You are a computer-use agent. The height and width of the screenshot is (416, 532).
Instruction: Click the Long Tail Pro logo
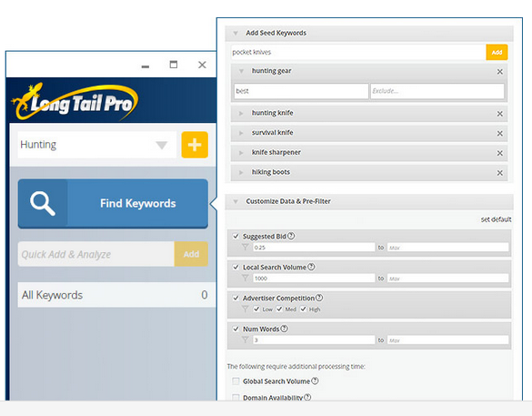click(x=75, y=101)
